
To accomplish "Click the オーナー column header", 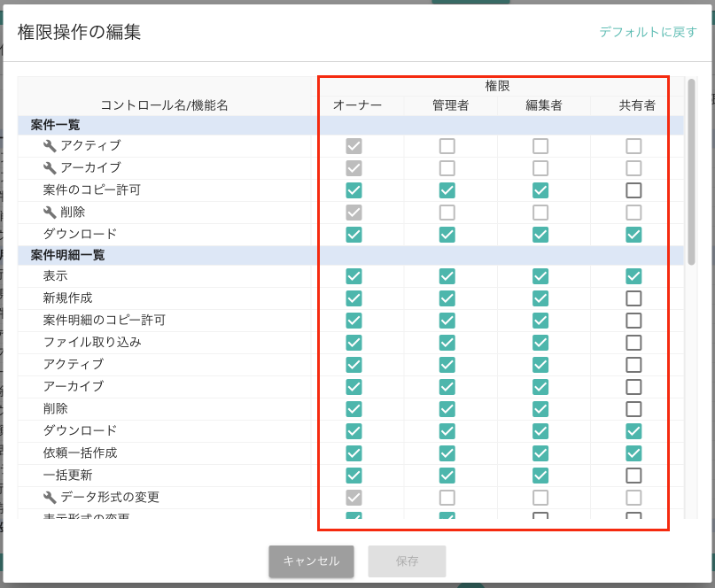I will pyautogui.click(x=358, y=105).
